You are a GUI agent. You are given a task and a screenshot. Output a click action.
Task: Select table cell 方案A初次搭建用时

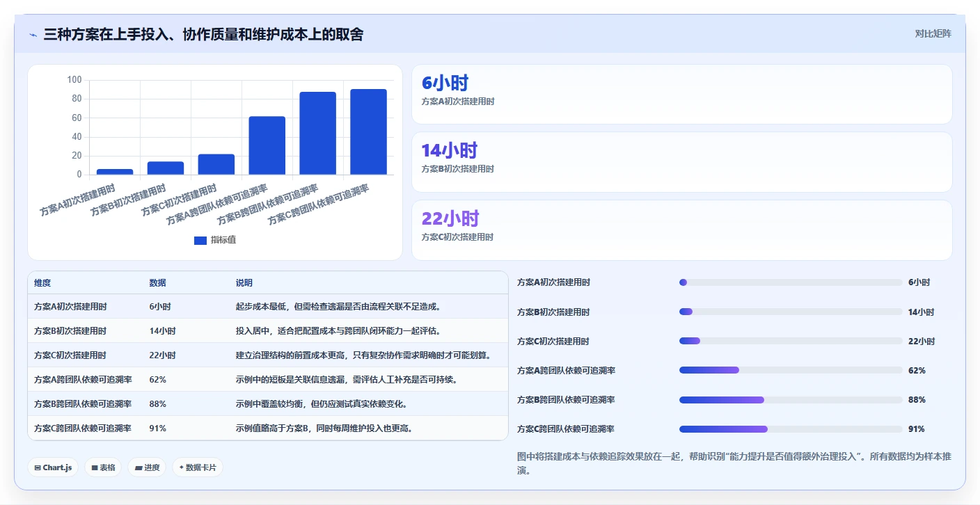[x=70, y=307]
